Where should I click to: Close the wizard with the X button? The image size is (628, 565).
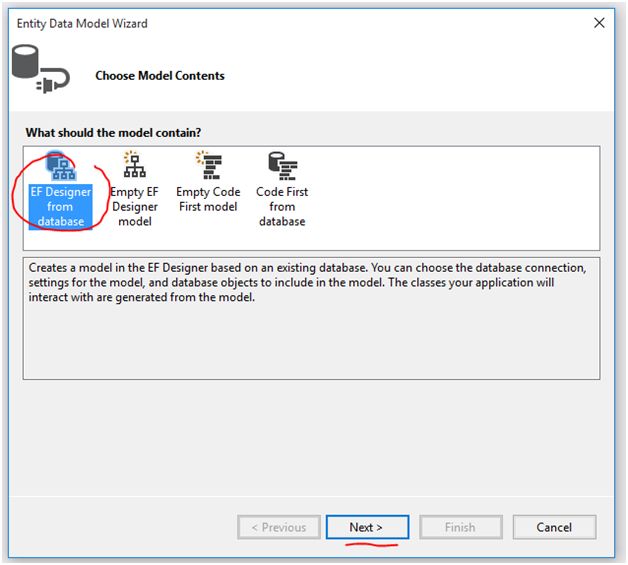click(x=599, y=23)
